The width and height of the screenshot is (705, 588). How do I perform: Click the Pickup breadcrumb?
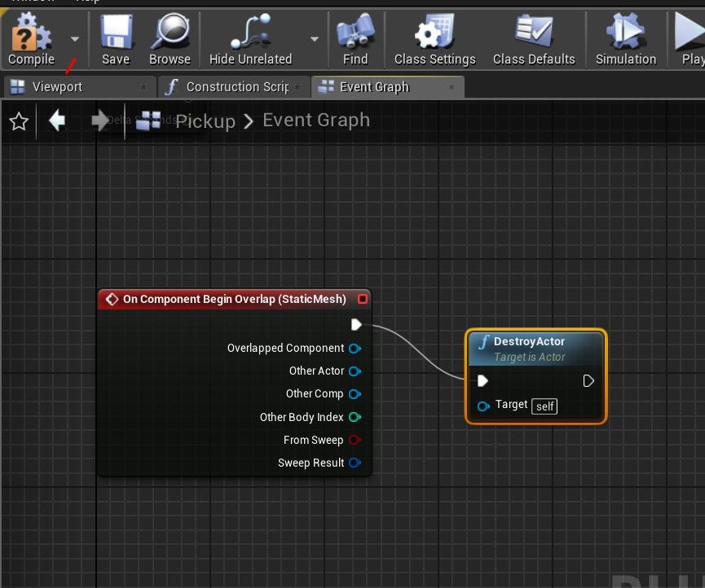click(x=205, y=121)
